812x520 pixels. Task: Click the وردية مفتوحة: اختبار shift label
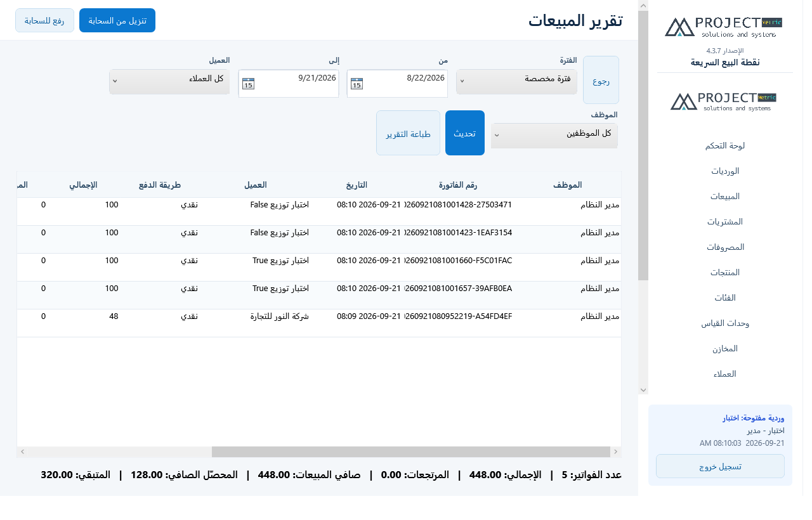(754, 419)
